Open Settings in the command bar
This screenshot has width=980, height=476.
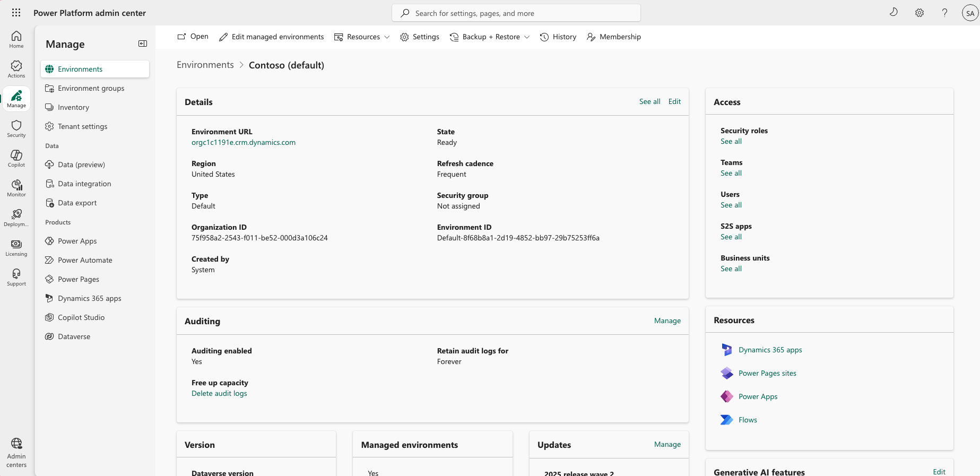[420, 37]
